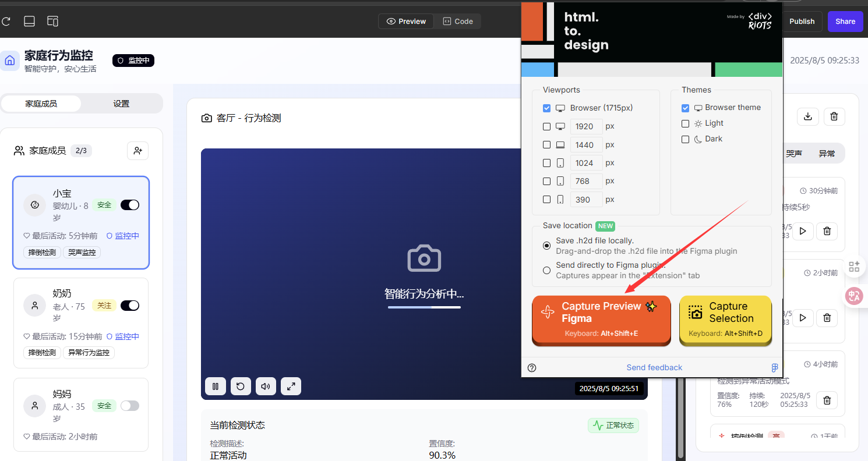
Task: Play the 30分钟前 event recording
Action: tap(803, 231)
